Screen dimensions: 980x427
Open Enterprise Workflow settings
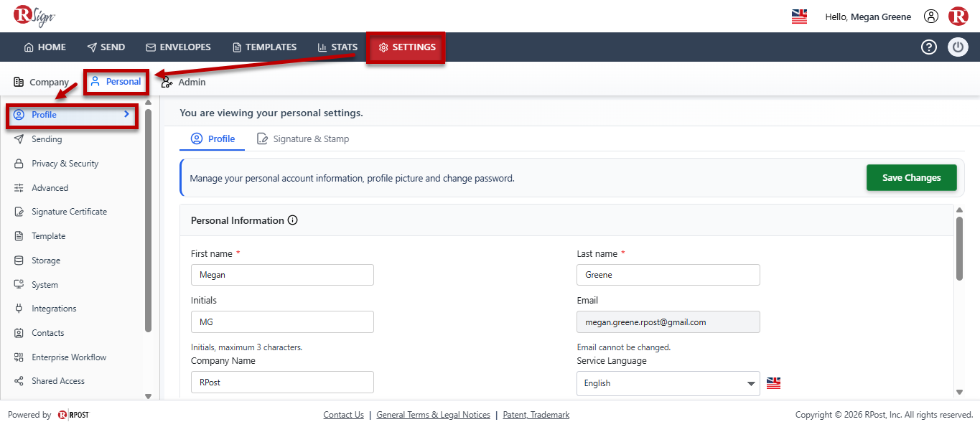(69, 357)
